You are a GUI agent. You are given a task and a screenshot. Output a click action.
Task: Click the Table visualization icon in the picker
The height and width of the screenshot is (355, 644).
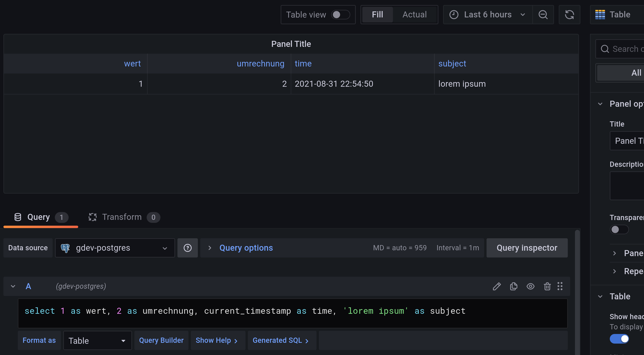(600, 14)
